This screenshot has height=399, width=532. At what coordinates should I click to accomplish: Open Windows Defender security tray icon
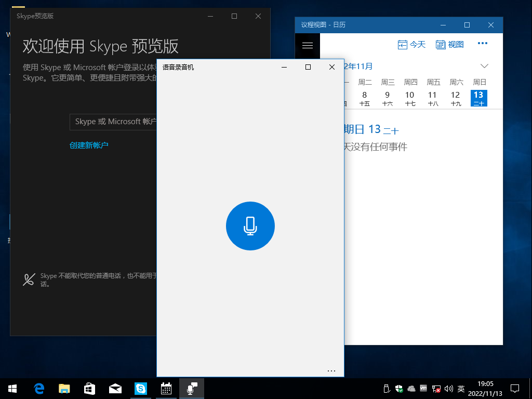[399, 389]
